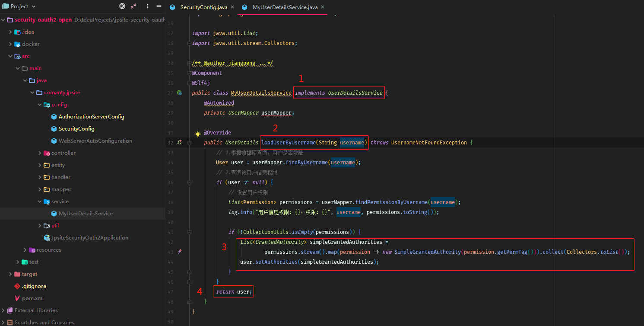Click the yellow light bulb intention icon
This screenshot has height=326, width=644.
point(198,134)
